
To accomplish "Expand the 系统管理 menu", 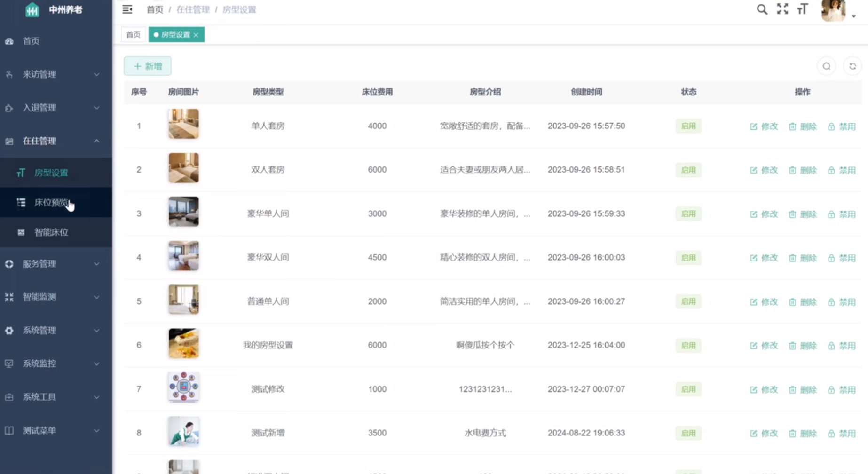I will tap(55, 331).
